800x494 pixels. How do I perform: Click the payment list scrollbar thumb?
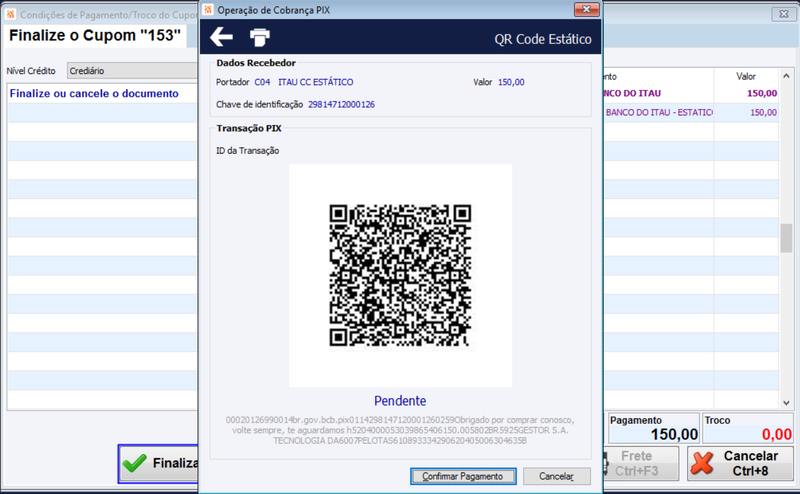click(786, 238)
